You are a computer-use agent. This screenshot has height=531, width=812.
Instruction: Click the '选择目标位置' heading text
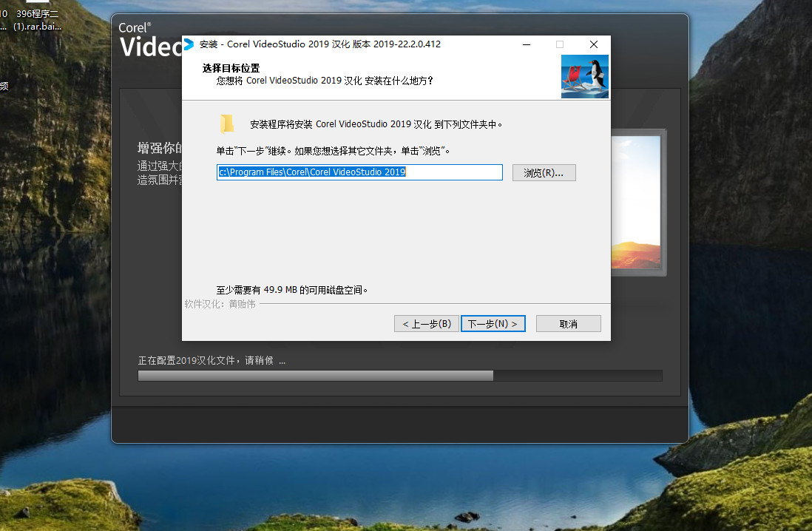pos(231,68)
